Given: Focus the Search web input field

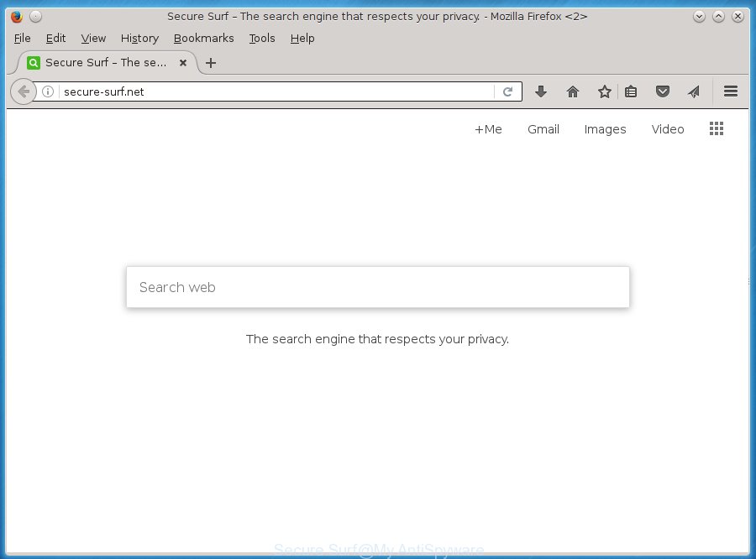Looking at the screenshot, I should (378, 287).
